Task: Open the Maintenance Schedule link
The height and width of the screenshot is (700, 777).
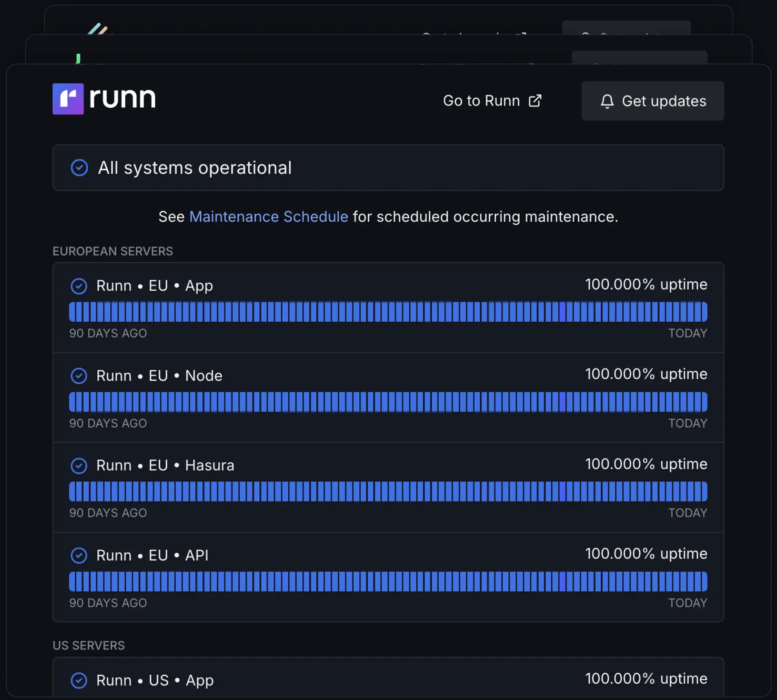Action: (268, 217)
